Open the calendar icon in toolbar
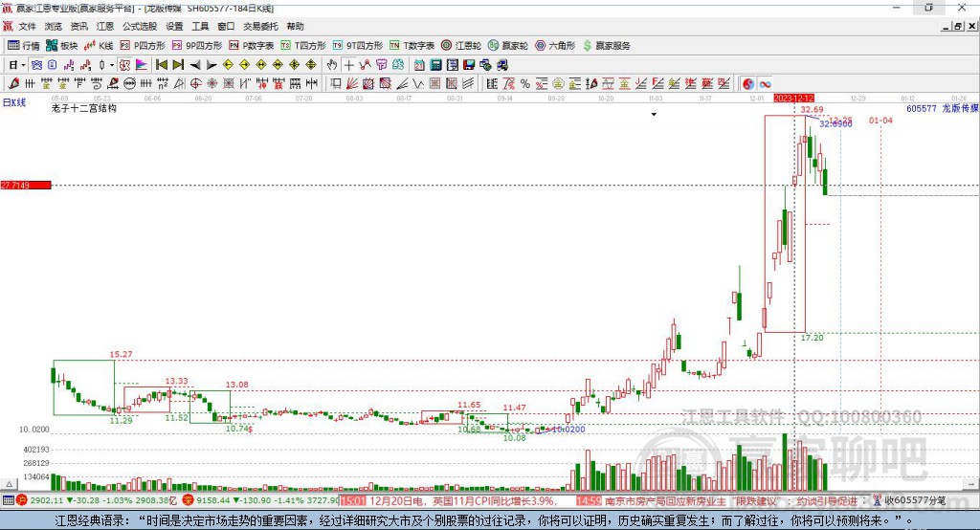Image resolution: width=980 pixels, height=530 pixels. (x=419, y=65)
